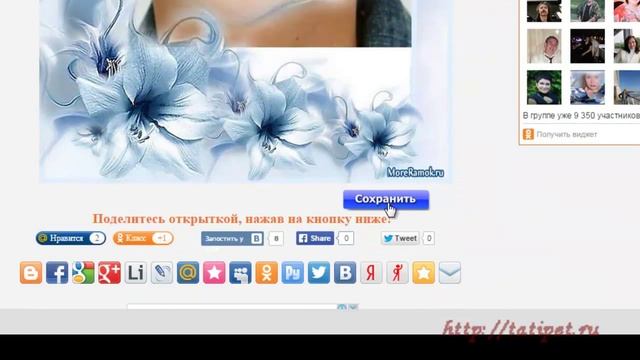Click the VK repost counter showing 8

point(276,238)
